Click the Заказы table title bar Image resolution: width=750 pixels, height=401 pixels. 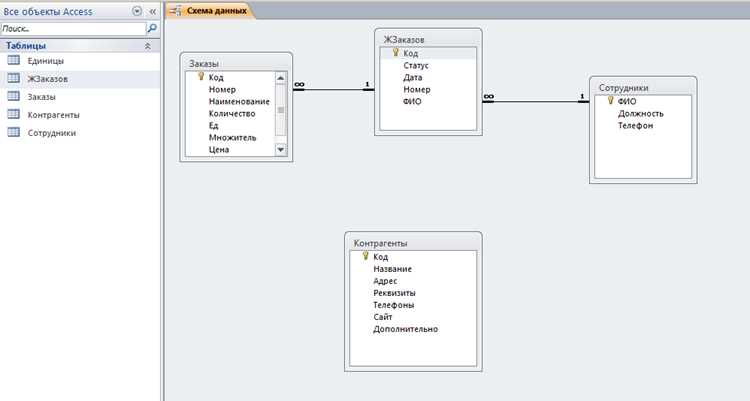click(x=236, y=63)
